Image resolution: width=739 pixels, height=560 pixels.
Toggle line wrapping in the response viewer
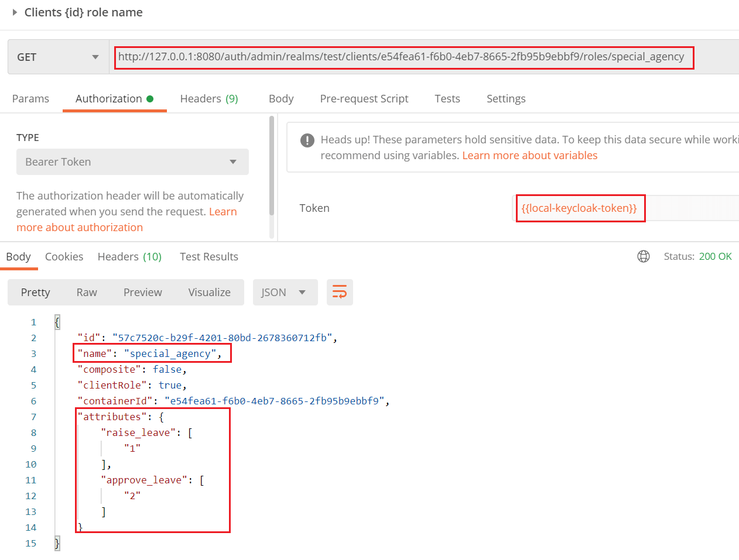coord(340,292)
